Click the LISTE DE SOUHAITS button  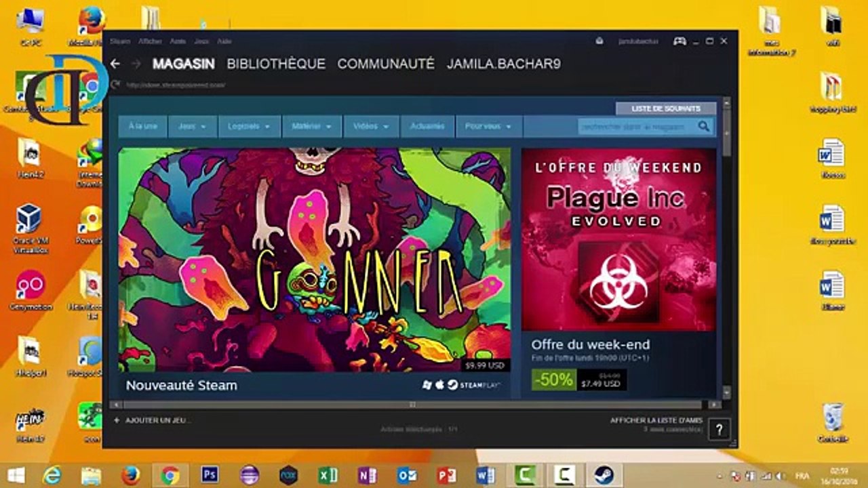(x=666, y=108)
